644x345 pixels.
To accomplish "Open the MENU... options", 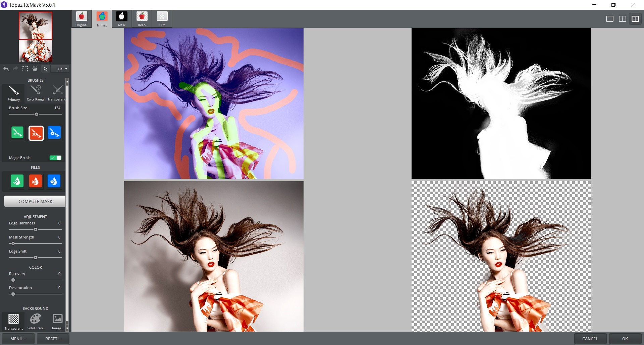I will click(x=17, y=339).
